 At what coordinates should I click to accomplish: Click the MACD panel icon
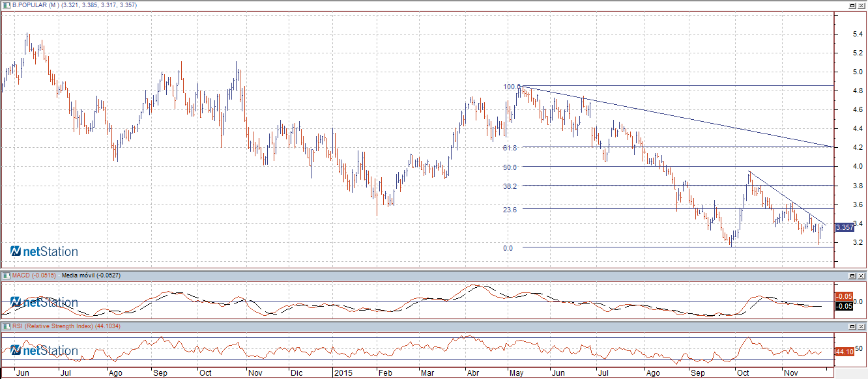[6, 275]
